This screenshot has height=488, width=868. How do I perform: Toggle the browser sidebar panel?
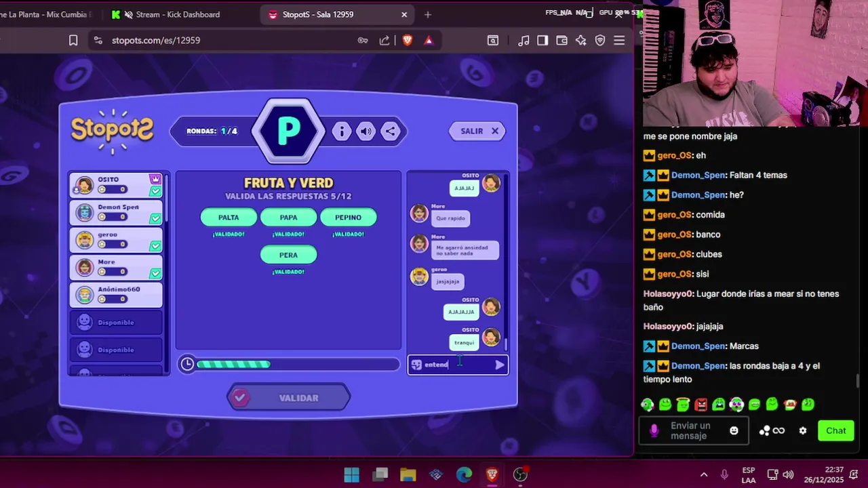(x=542, y=41)
